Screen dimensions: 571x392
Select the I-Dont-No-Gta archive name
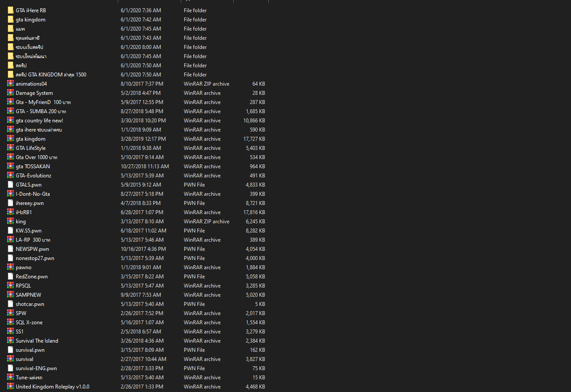pyautogui.click(x=33, y=194)
